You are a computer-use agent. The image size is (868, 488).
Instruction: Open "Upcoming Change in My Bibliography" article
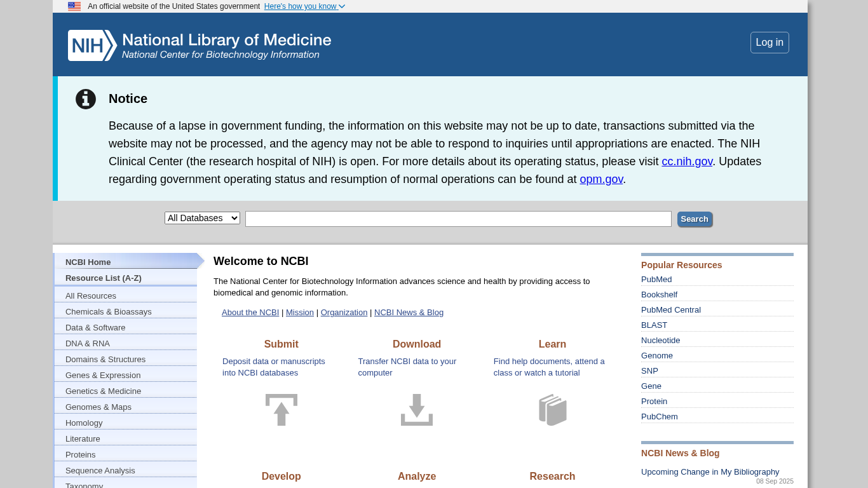point(710,471)
